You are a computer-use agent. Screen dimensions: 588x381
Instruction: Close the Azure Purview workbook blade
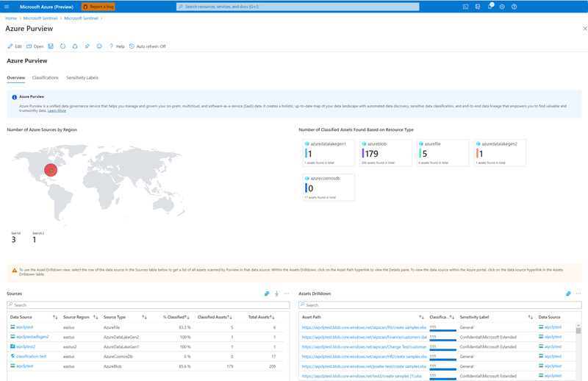584,29
